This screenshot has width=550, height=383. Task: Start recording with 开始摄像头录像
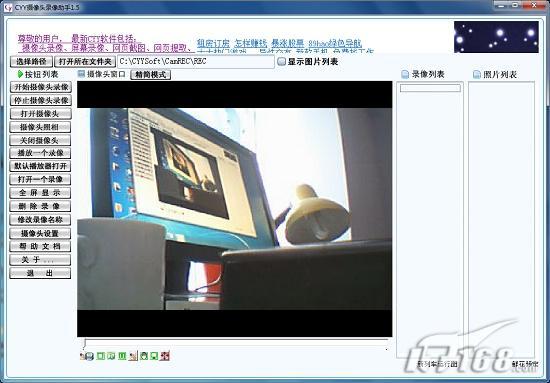pos(40,87)
